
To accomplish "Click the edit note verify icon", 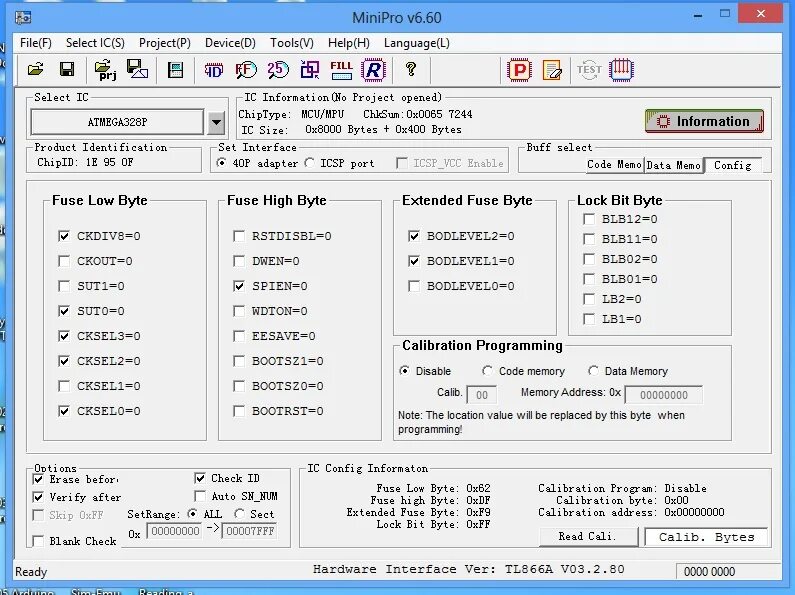I will click(552, 70).
